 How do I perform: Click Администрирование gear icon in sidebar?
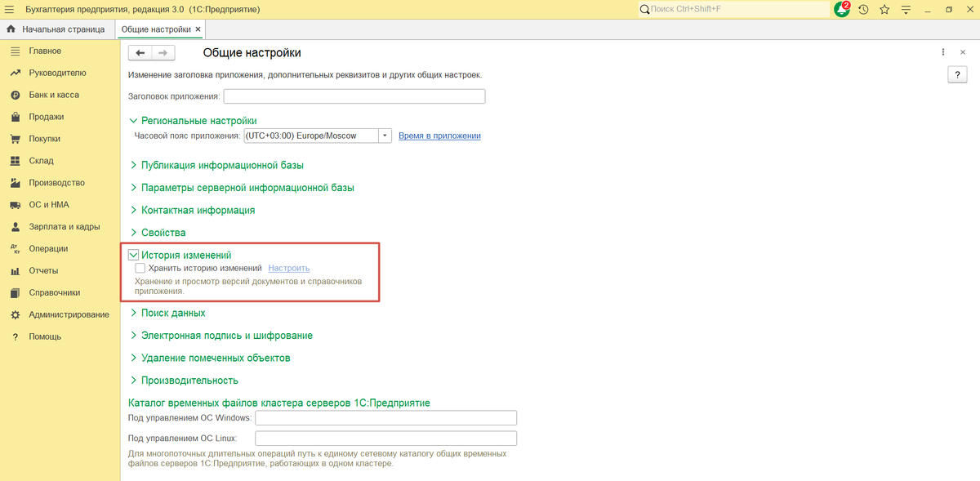pos(15,314)
